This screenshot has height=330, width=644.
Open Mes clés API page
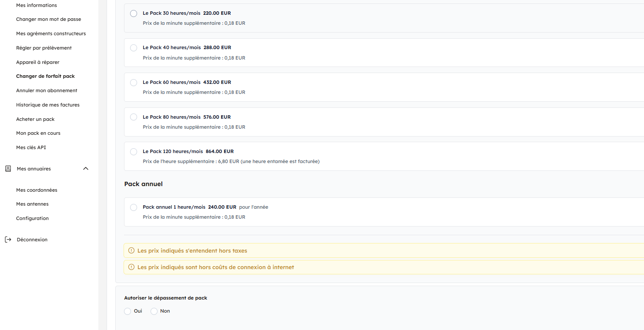31,147
